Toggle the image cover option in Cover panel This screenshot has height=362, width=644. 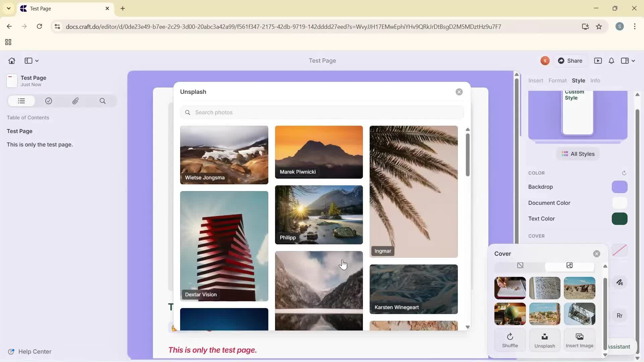click(570, 265)
